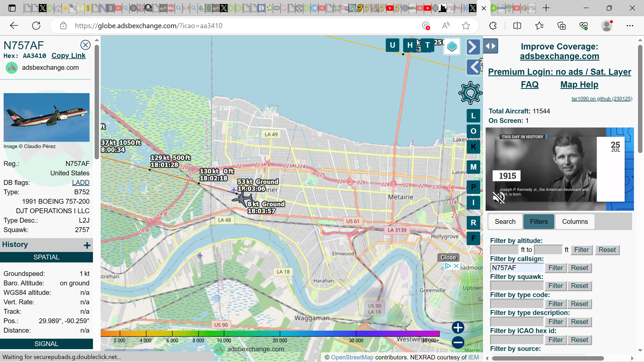Expand the History section with plus icon

pyautogui.click(x=87, y=245)
